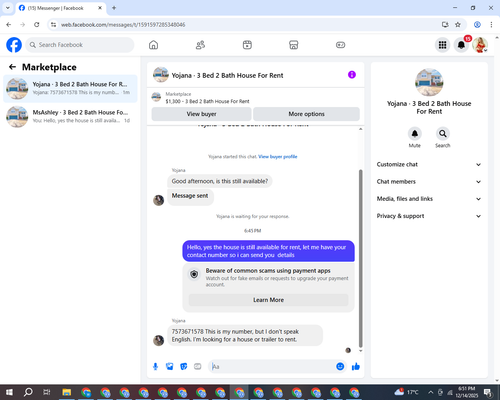Click the View buyer button

click(x=201, y=114)
